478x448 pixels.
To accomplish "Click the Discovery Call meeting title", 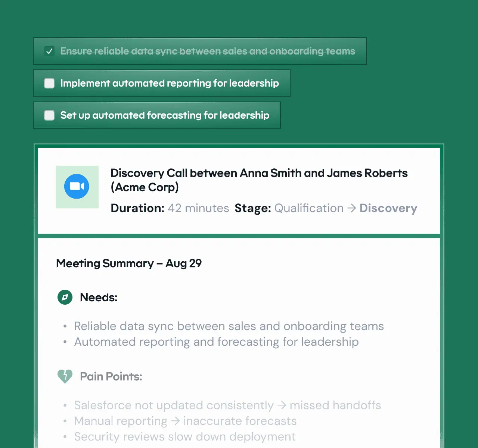I will click(259, 180).
